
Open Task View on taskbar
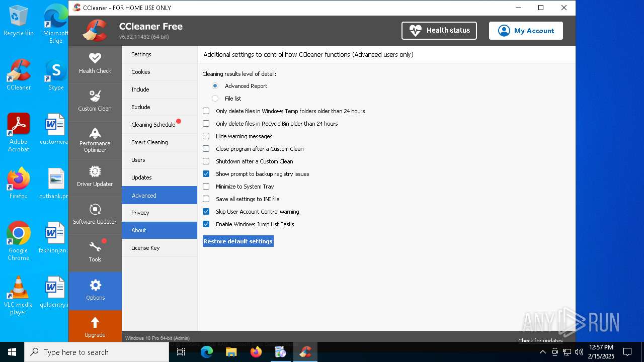[182, 352]
